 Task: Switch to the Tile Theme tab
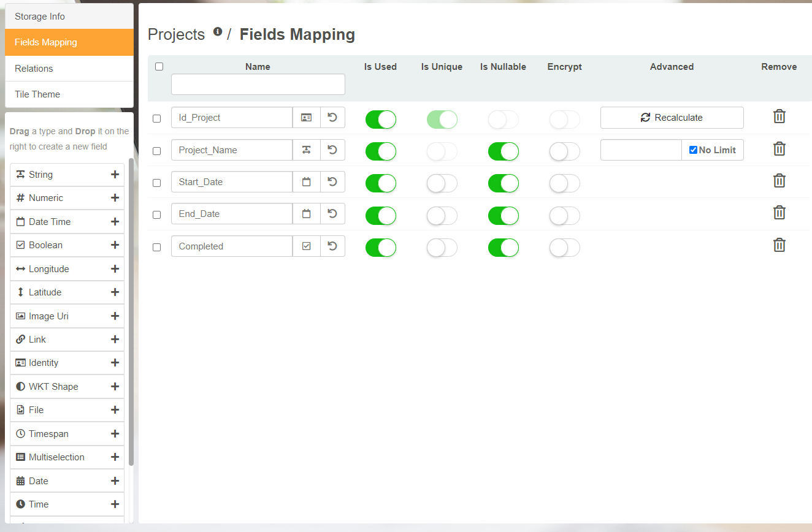[69, 94]
